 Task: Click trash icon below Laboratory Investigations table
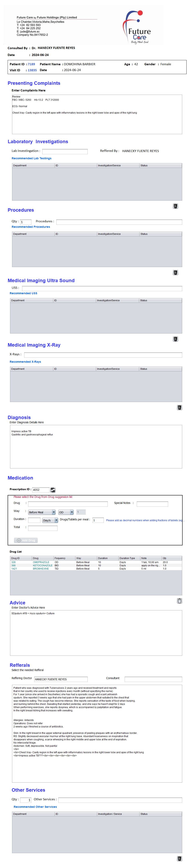175,206
